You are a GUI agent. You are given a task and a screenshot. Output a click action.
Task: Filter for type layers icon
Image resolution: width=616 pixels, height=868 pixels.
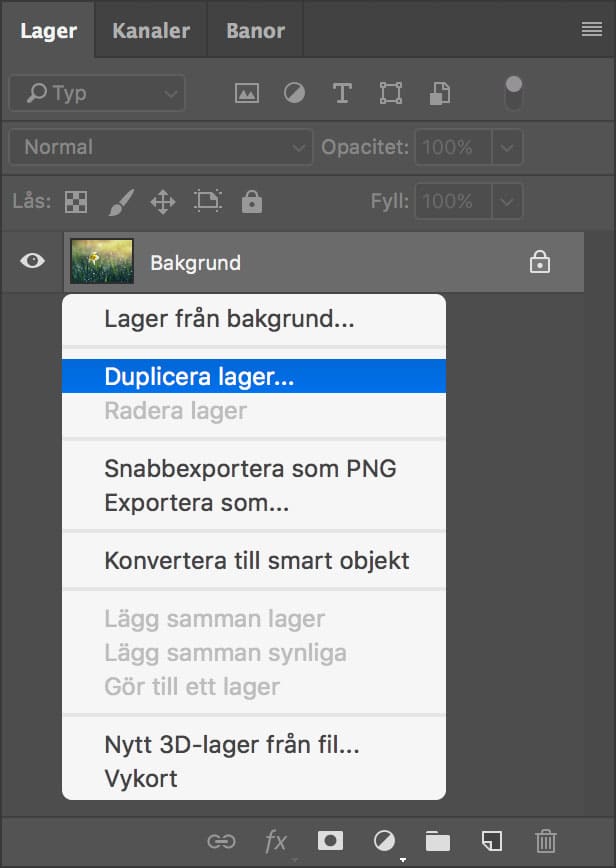click(342, 93)
